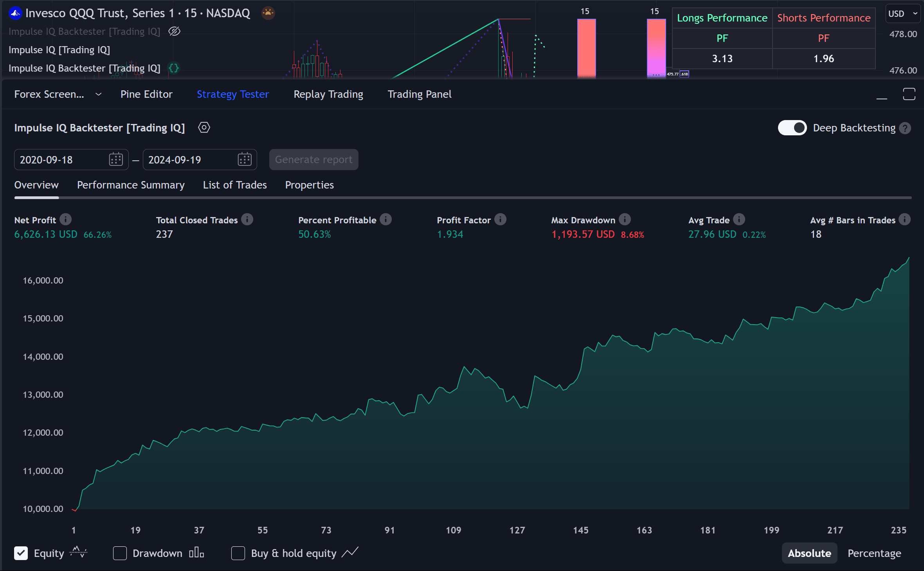Click the start date field 2020-09-18
Screen dimensions: 924x571
pyautogui.click(x=71, y=160)
